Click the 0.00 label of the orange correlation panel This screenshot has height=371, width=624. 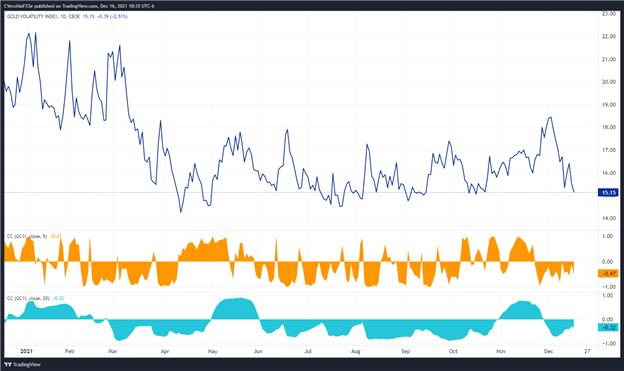(x=608, y=262)
